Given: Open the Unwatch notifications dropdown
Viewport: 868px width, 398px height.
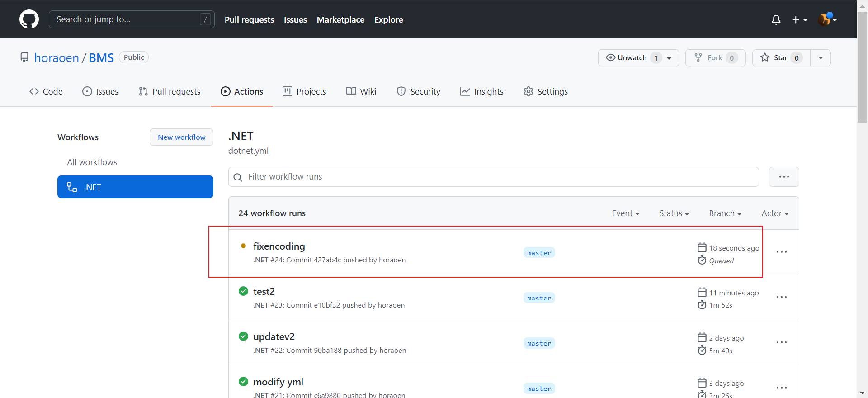Looking at the screenshot, I should (638, 58).
